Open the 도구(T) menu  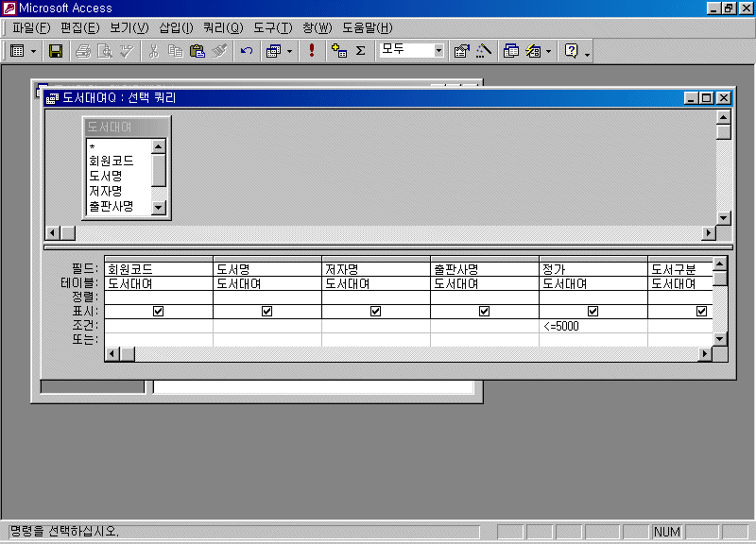(x=272, y=27)
